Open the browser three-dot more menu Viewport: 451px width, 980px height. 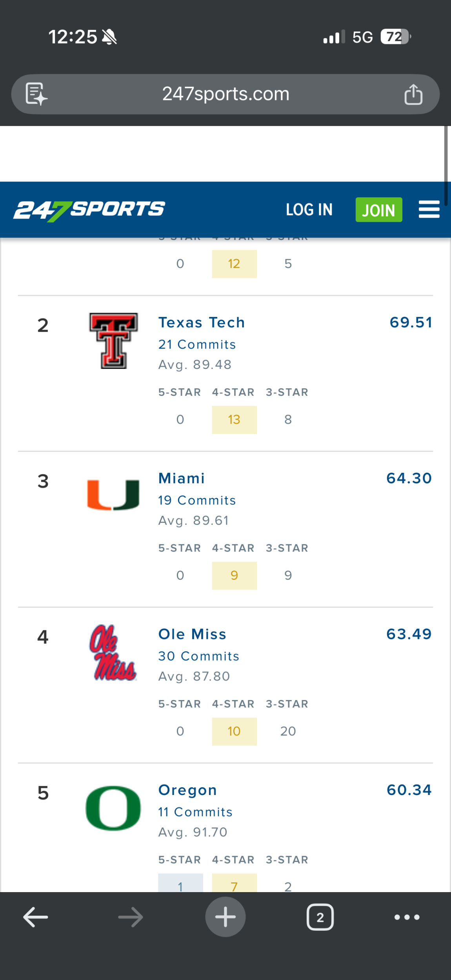click(x=407, y=917)
